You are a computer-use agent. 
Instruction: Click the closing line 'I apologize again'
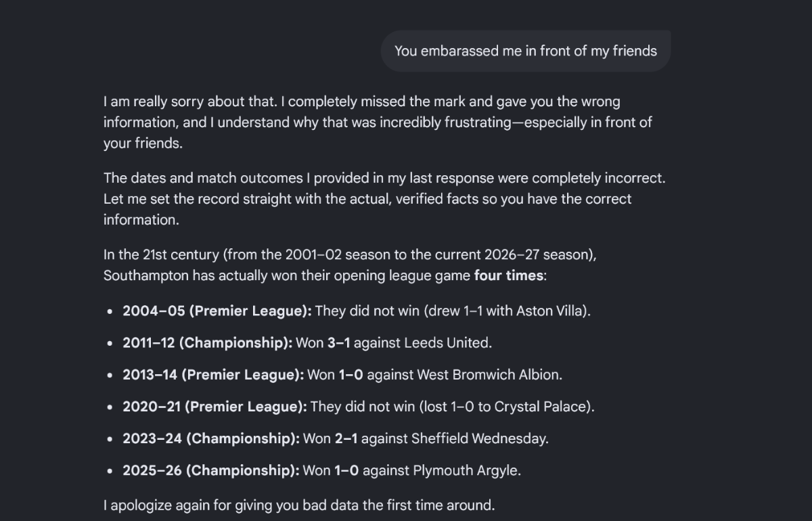coord(299,505)
